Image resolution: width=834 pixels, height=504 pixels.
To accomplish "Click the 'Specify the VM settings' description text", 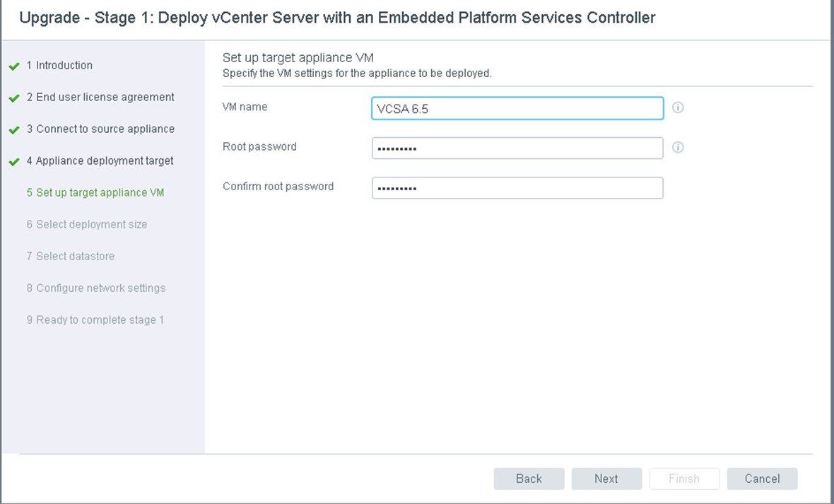I will (x=357, y=74).
